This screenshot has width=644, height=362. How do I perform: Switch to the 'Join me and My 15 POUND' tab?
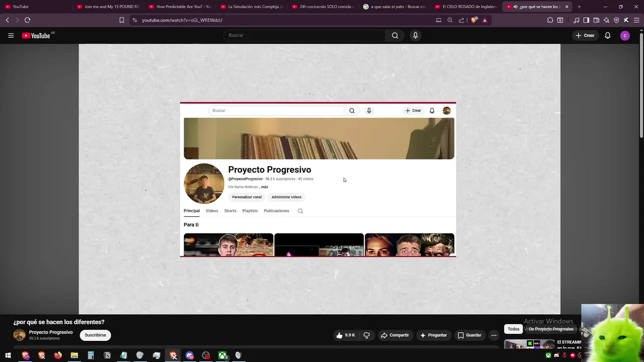point(108,7)
